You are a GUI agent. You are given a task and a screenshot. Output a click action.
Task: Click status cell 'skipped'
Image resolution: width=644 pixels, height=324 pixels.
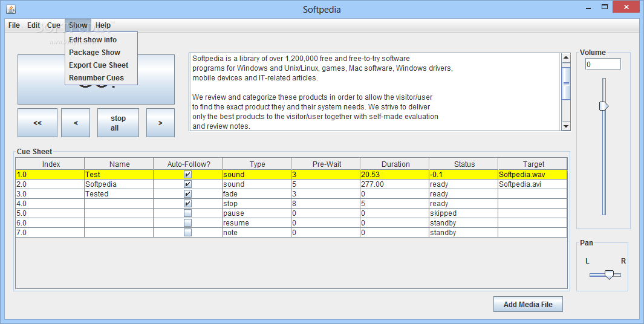click(x=464, y=213)
